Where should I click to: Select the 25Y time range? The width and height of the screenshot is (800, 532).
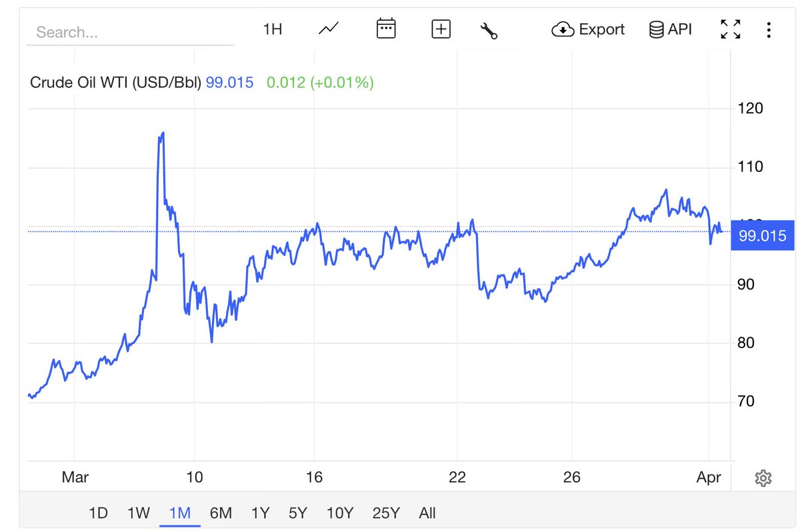tap(386, 513)
